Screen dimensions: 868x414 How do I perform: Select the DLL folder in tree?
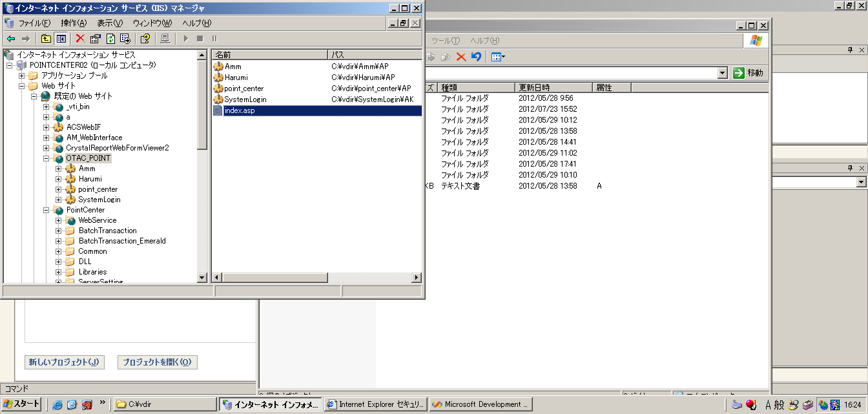pyautogui.click(x=85, y=262)
